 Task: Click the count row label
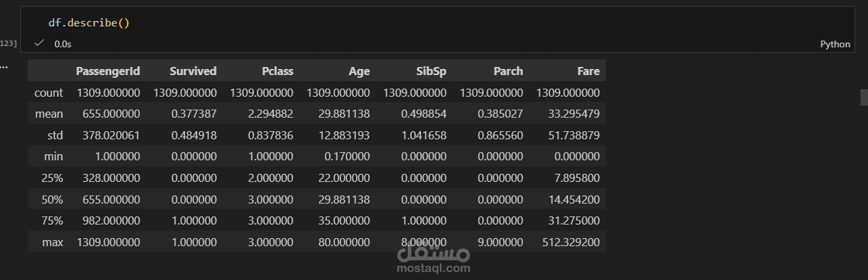tap(49, 93)
